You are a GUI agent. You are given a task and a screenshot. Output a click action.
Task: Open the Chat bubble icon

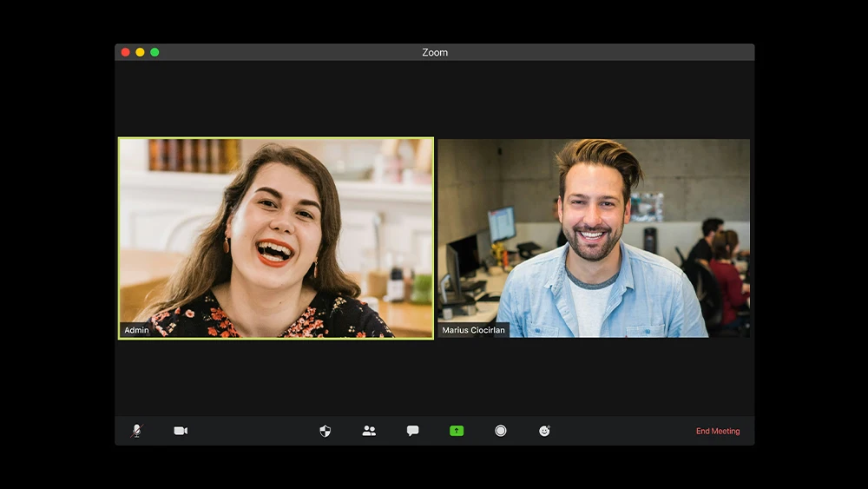412,431
